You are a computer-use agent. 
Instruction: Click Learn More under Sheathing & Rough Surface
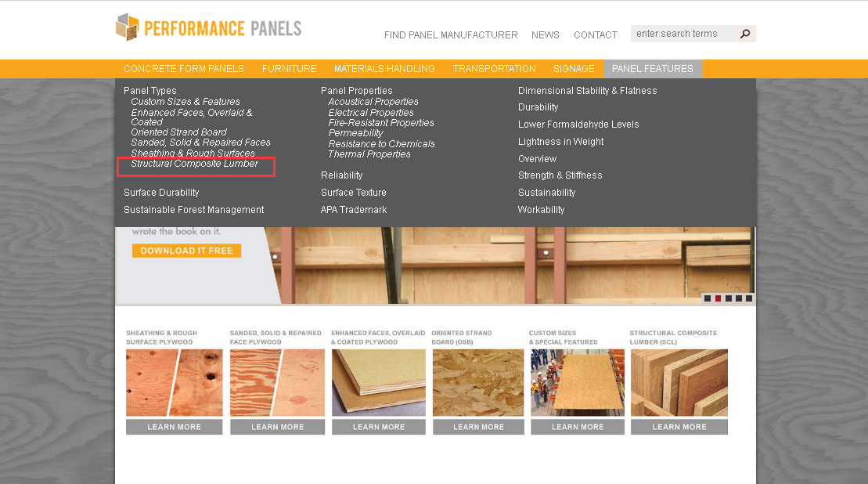click(x=175, y=427)
